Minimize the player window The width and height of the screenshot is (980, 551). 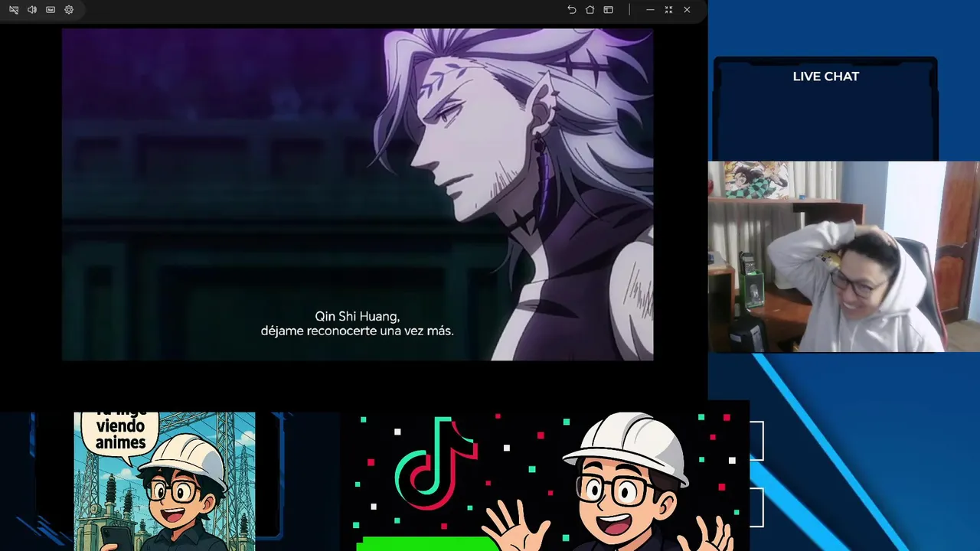pos(650,10)
